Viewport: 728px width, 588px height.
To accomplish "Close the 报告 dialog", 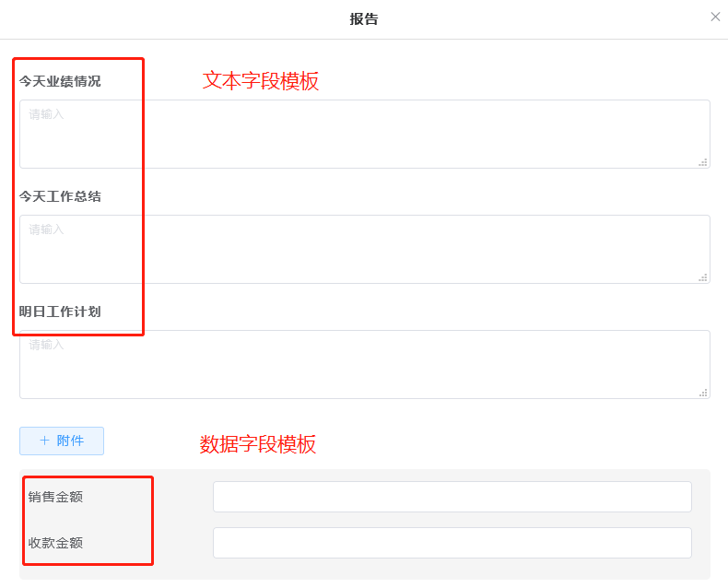I will pyautogui.click(x=715, y=17).
